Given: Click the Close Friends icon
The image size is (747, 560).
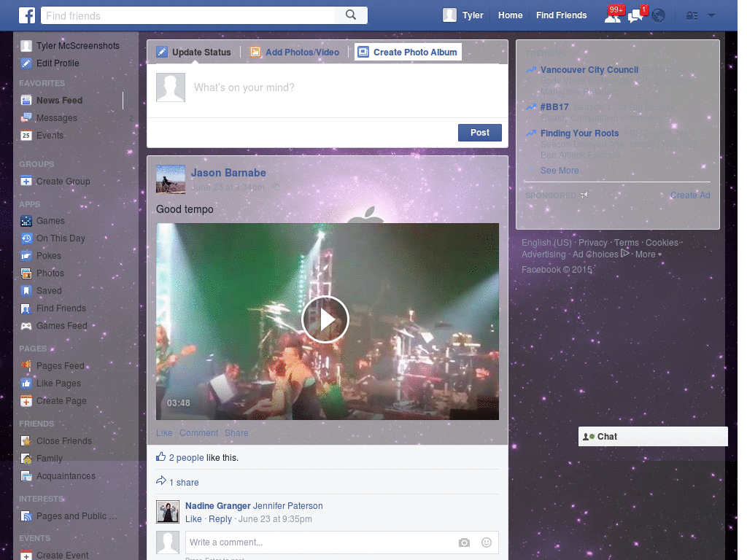Looking at the screenshot, I should coord(26,441).
